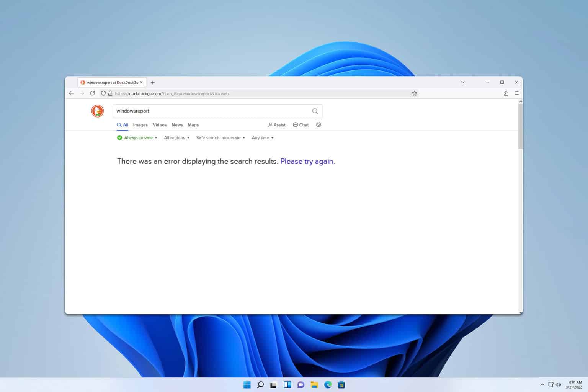
Task: Open the Any time filter
Action: coord(263,138)
